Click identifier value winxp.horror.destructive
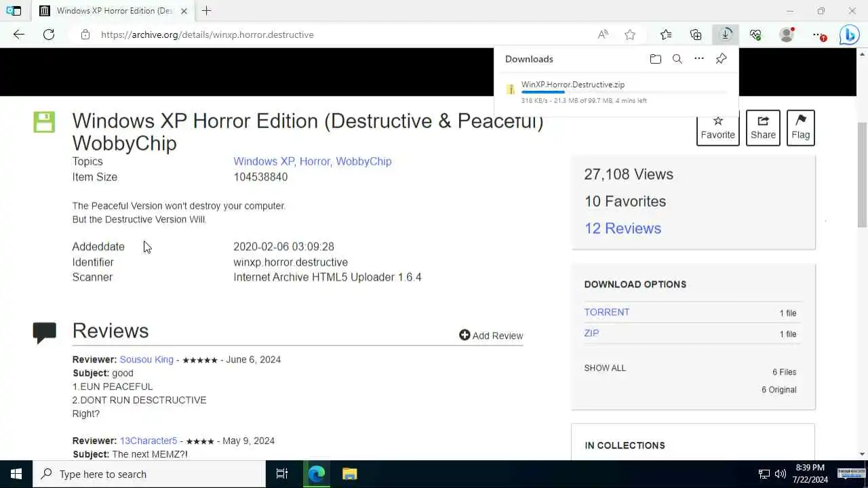868x488 pixels. point(290,262)
